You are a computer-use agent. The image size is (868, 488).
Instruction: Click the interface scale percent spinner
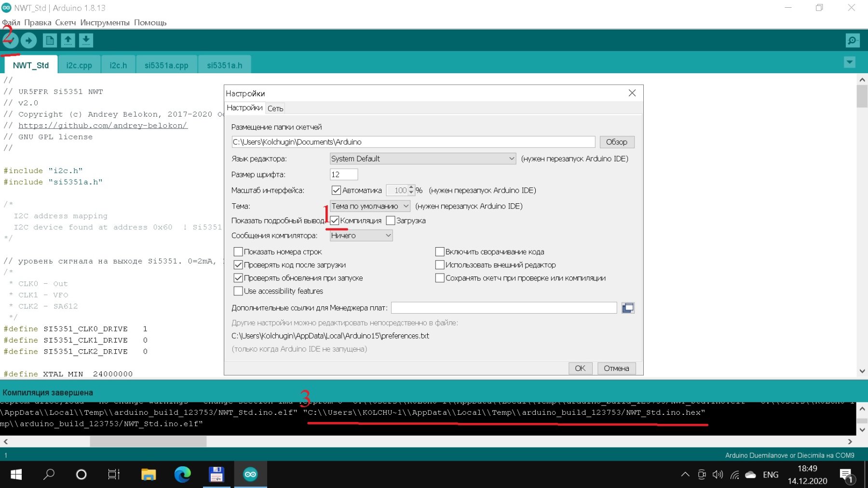401,190
